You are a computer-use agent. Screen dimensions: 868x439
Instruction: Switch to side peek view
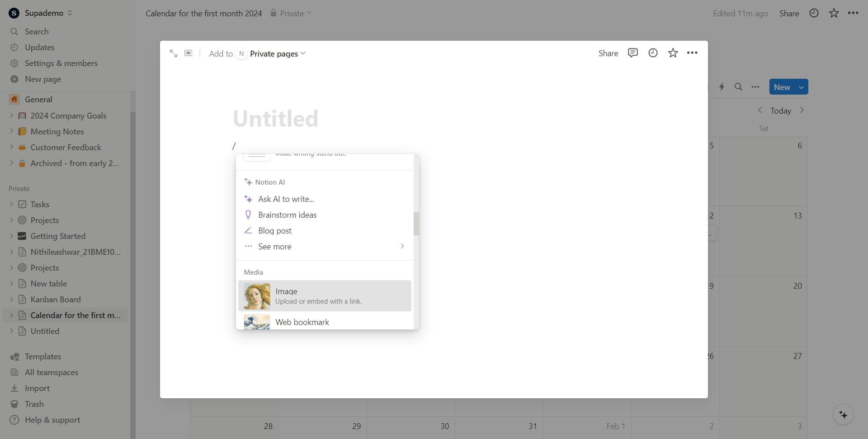tap(189, 53)
